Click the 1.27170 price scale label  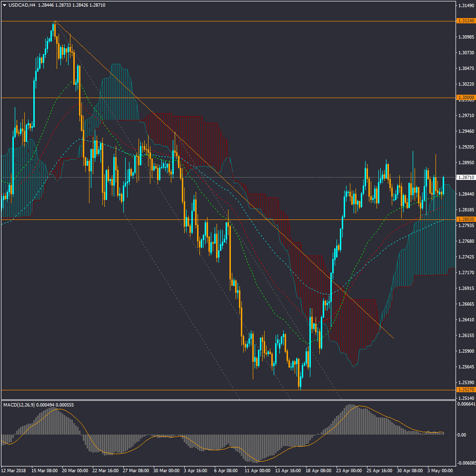tap(466, 273)
